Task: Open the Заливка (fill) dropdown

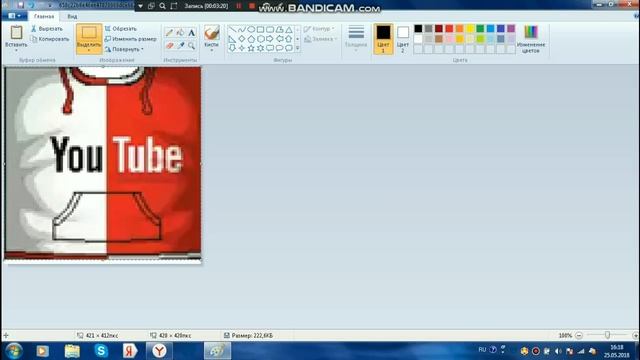Action: tap(321, 39)
